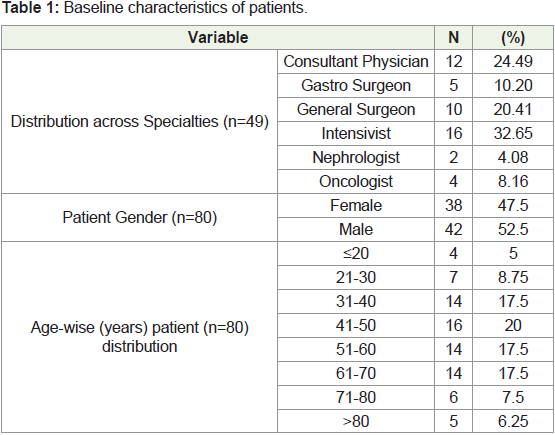
Task: Select the Male row label
Action: (356, 229)
